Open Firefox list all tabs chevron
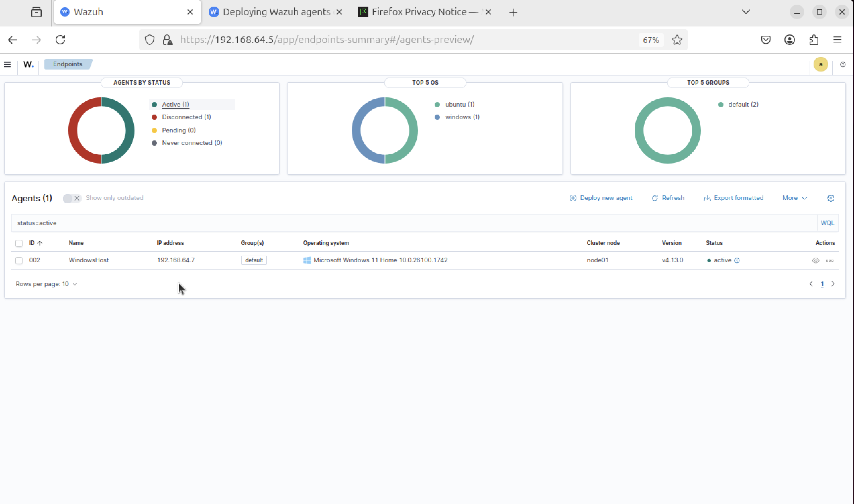854x504 pixels. (x=746, y=12)
